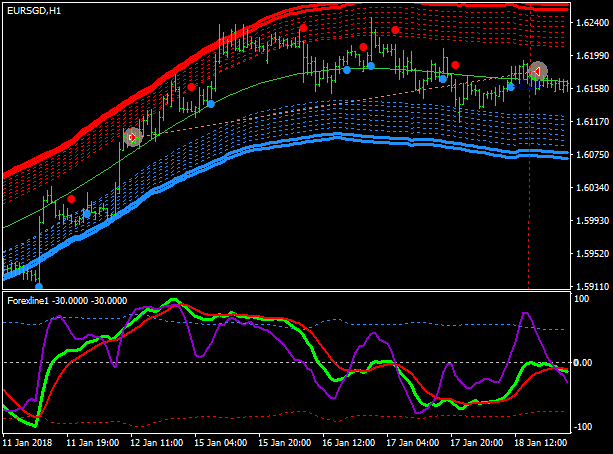Click the 11 Jan 2018 date label
613x454 pixels.
tap(27, 443)
